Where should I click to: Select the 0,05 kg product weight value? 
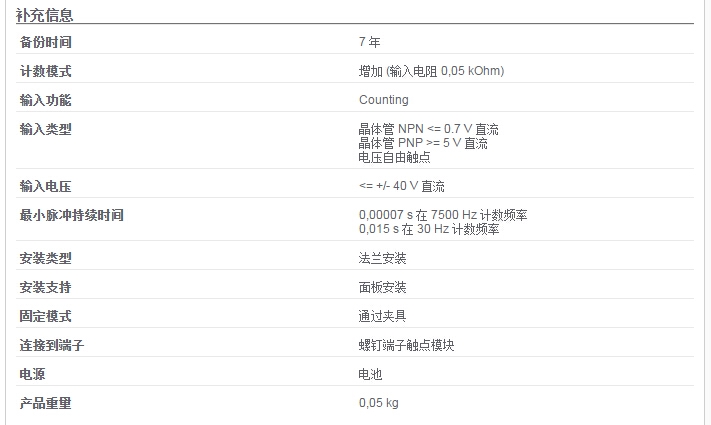[x=379, y=403]
